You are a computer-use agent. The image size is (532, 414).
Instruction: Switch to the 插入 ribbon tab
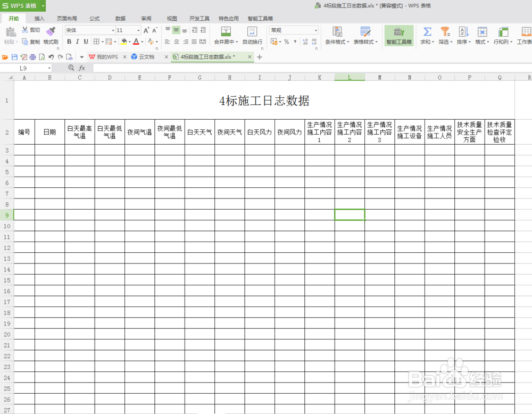point(39,18)
